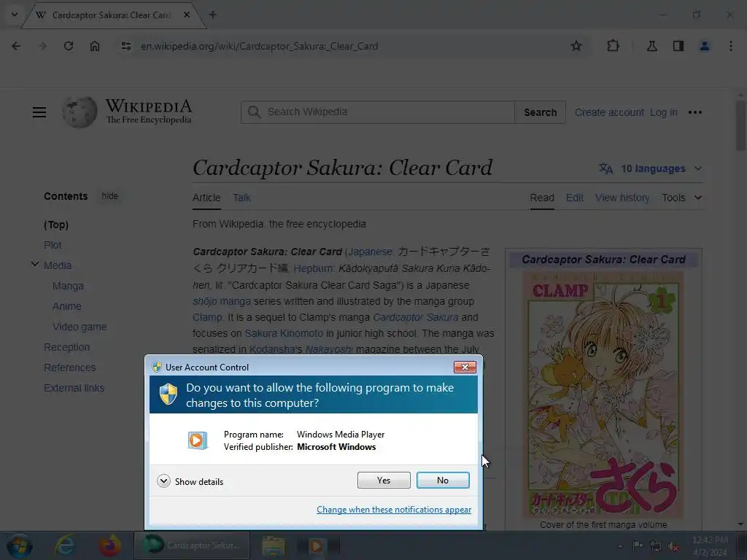The image size is (747, 560).
Task: Jump to Reception section
Action: [66, 348]
